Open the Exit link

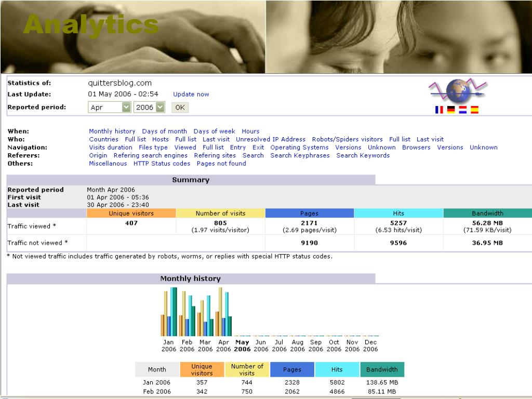258,148
